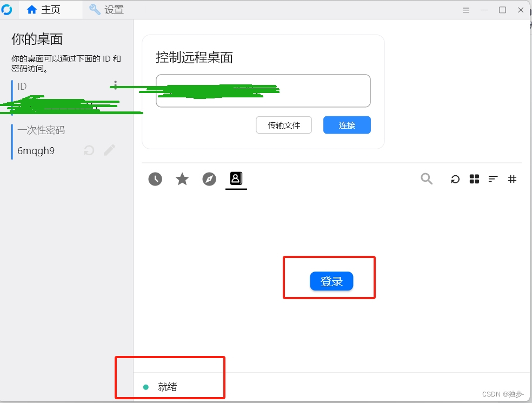Edit the password with pencil icon

point(109,150)
